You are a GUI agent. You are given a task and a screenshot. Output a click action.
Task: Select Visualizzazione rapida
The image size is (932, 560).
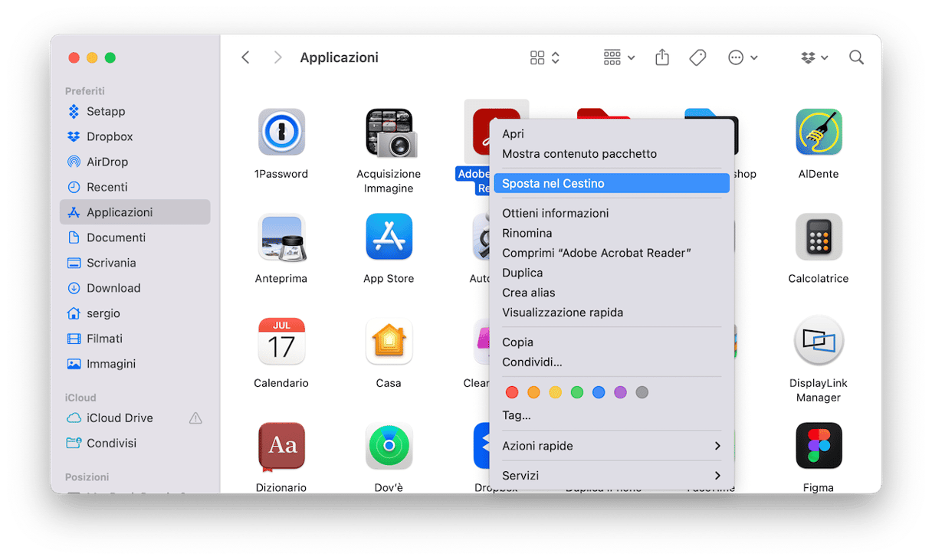(x=612, y=313)
